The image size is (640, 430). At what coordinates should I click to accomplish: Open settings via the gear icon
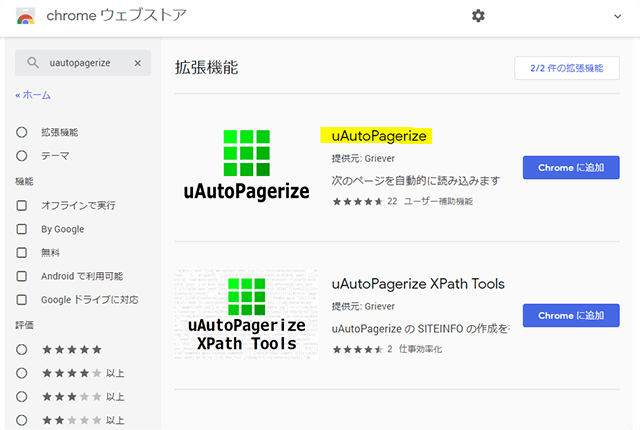[478, 16]
